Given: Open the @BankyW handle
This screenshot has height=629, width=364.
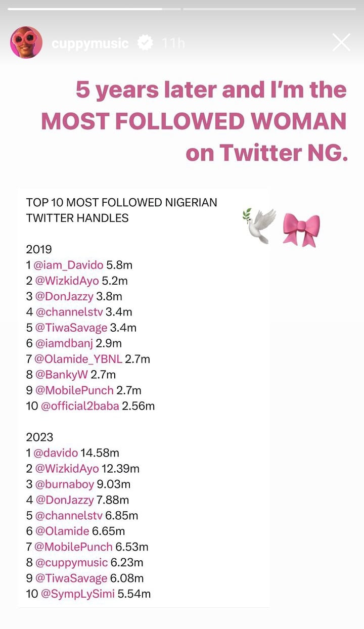Looking at the screenshot, I should coord(62,375).
